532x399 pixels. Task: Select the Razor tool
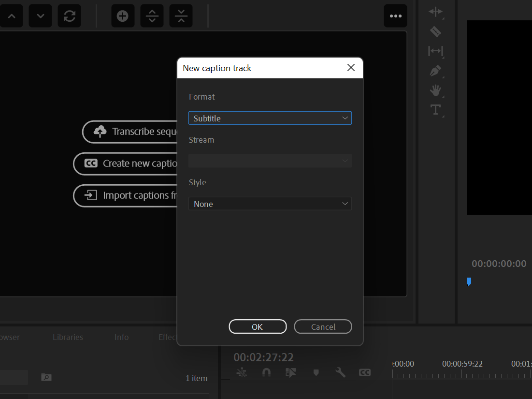point(435,31)
